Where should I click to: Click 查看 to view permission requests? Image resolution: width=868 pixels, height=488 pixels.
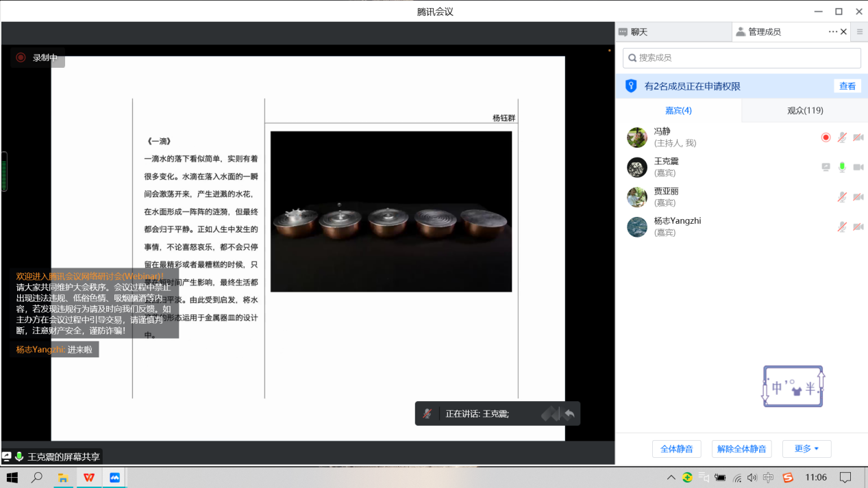coord(847,86)
